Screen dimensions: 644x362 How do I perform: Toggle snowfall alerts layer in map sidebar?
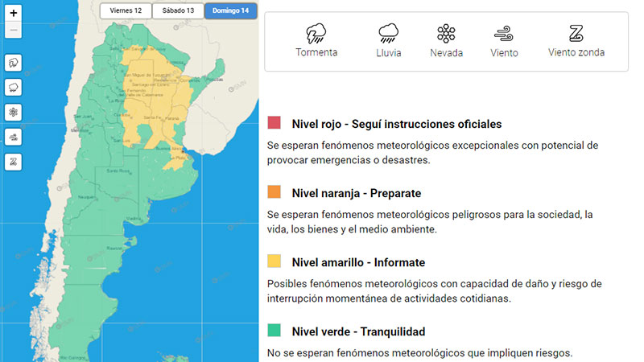coord(14,112)
